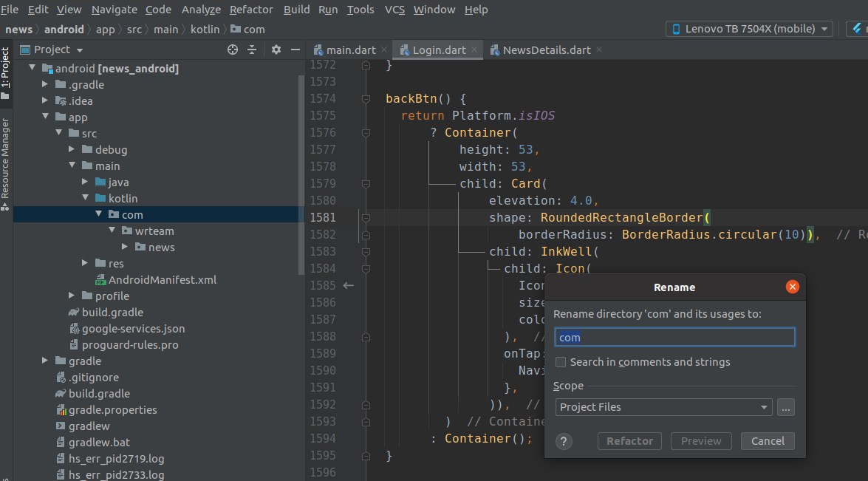Collapse the kotlin folder
Screen dimensions: 868x481
[x=85, y=198]
